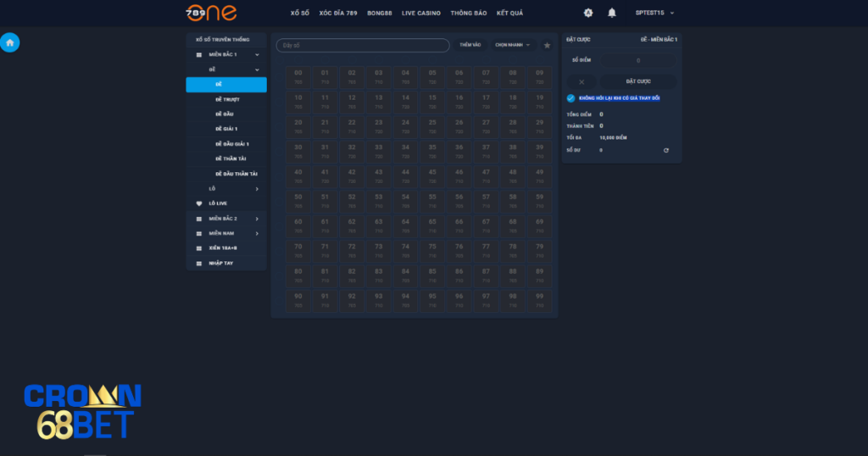Pick number 52 in the grid

pyautogui.click(x=352, y=202)
